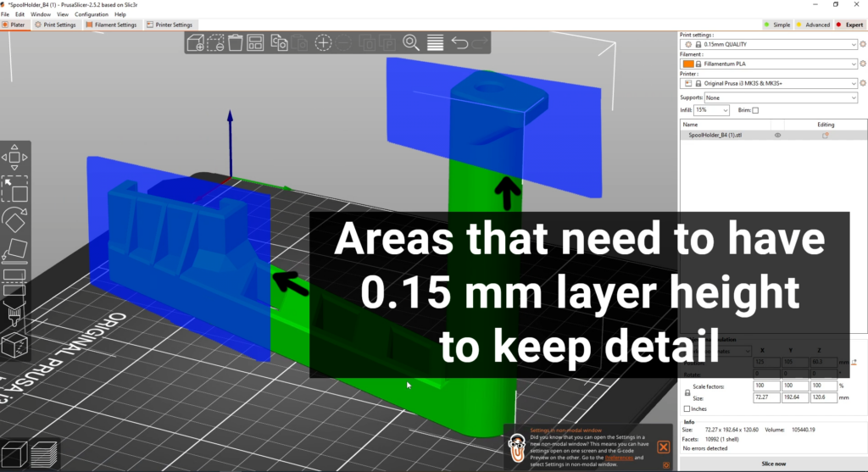
Task: Select the Rotate gizmo tool
Action: 15,220
